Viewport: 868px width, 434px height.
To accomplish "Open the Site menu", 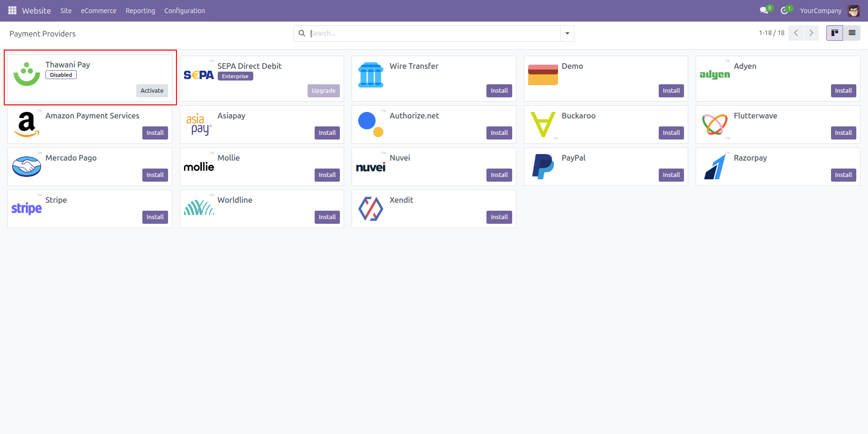I will tap(66, 10).
